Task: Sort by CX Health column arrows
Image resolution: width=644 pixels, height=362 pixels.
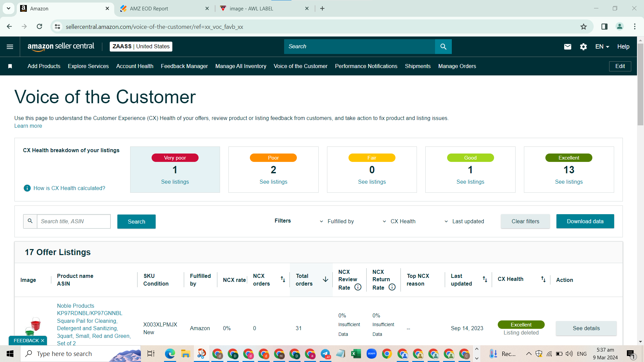Action: pyautogui.click(x=543, y=279)
